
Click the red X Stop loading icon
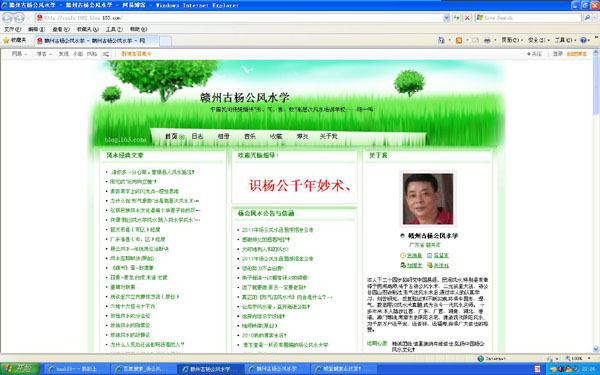(x=467, y=18)
